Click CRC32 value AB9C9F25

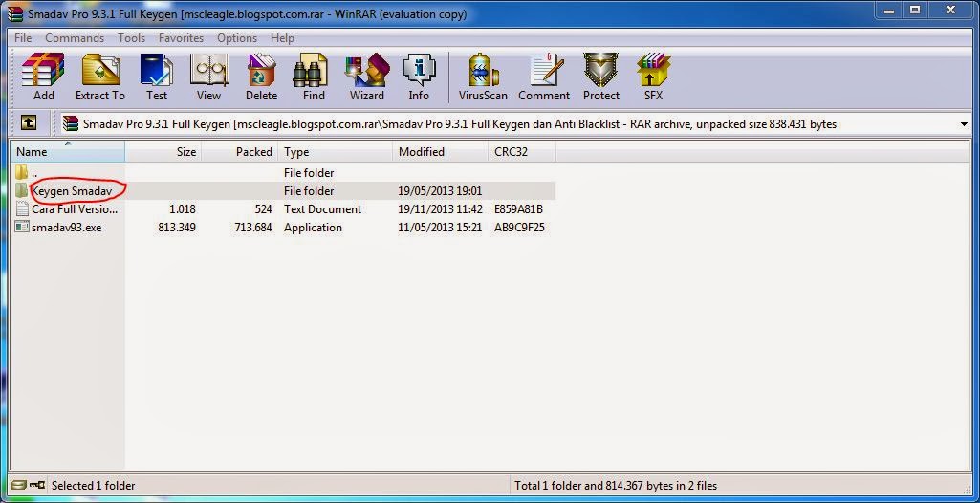519,228
